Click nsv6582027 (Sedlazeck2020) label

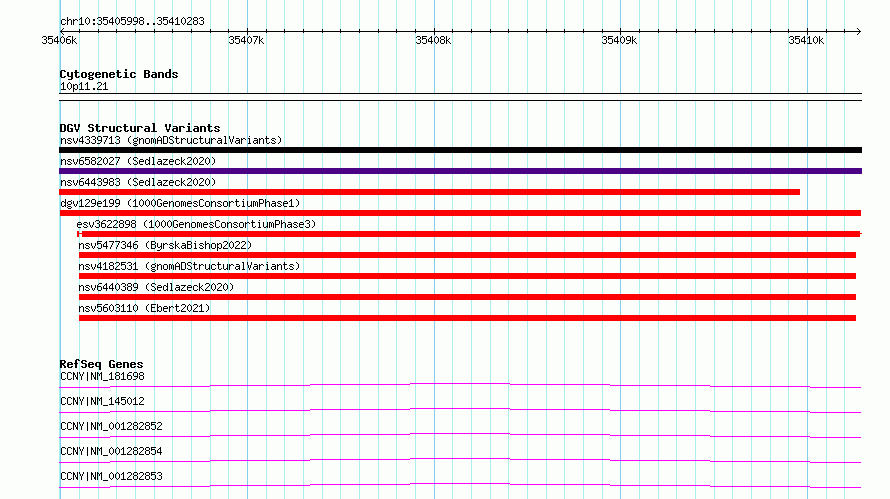coord(138,161)
